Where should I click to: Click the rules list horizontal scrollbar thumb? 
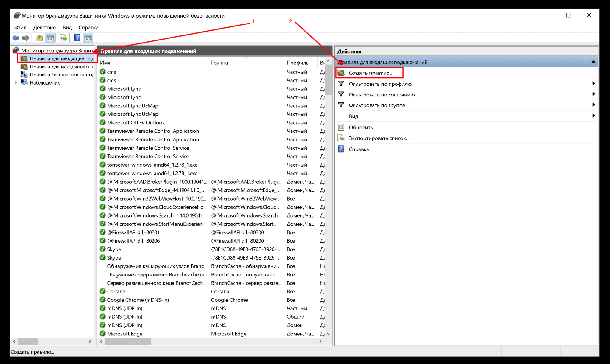click(x=128, y=341)
